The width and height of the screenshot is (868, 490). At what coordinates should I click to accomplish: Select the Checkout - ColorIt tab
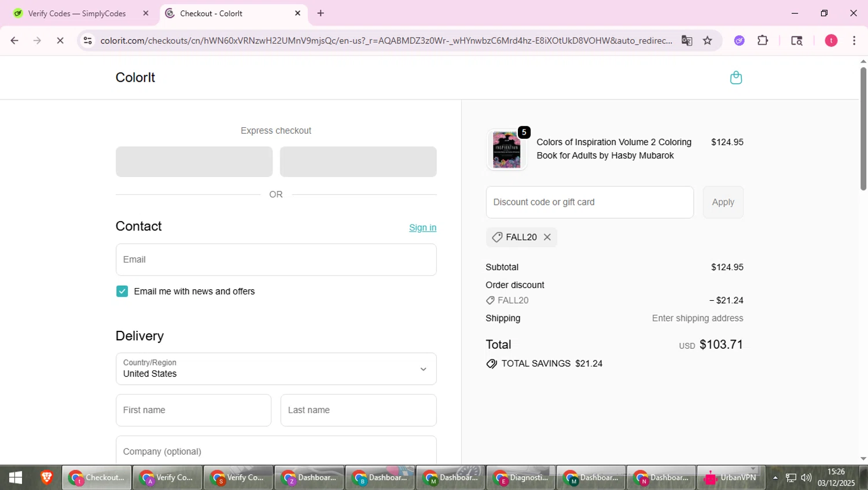pos(233,13)
